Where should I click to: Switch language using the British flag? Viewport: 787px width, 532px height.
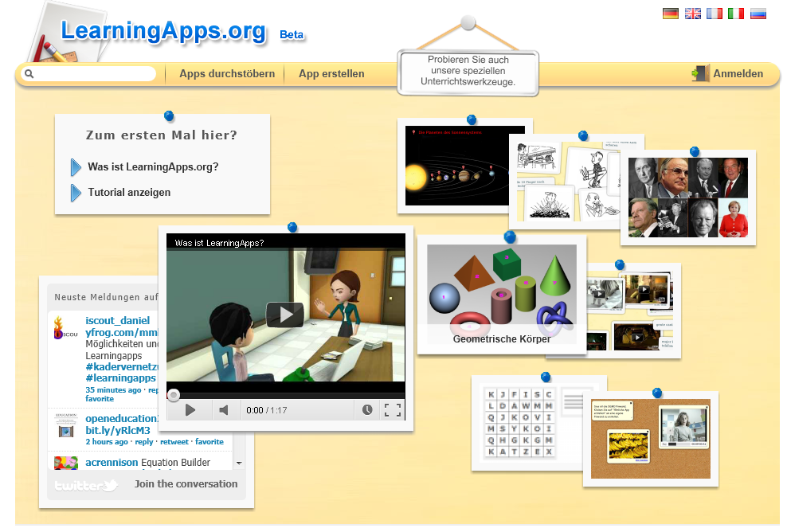click(692, 14)
